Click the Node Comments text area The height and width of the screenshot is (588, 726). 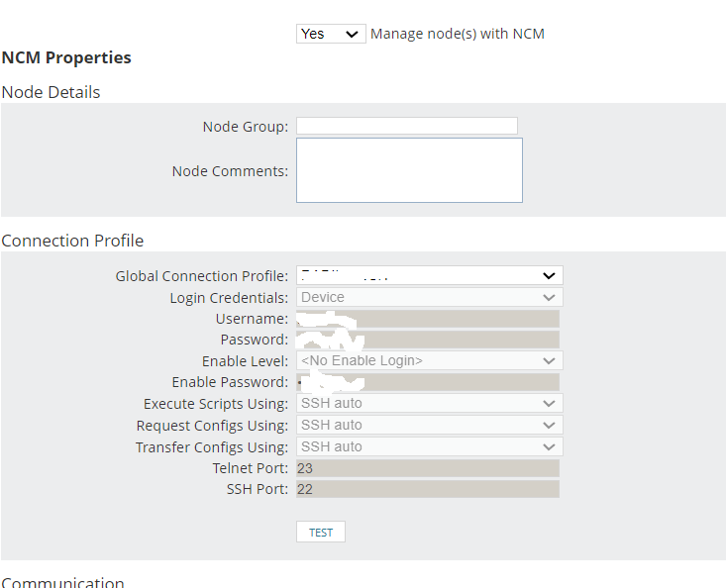[408, 170]
